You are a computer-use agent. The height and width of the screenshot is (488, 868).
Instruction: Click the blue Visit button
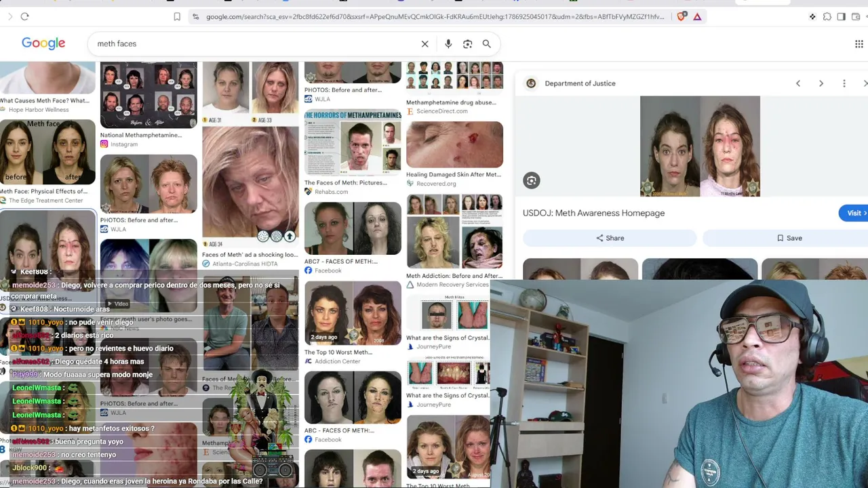854,213
